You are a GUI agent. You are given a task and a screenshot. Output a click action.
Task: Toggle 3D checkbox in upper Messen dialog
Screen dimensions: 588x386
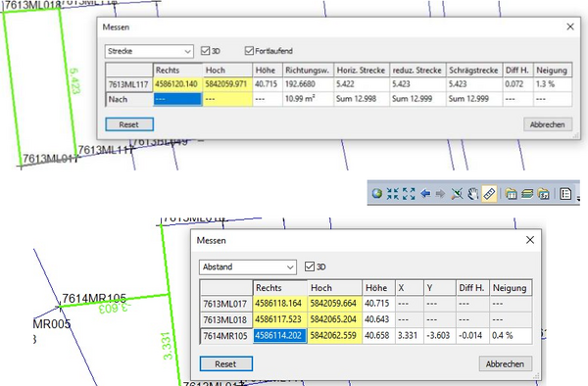(205, 51)
